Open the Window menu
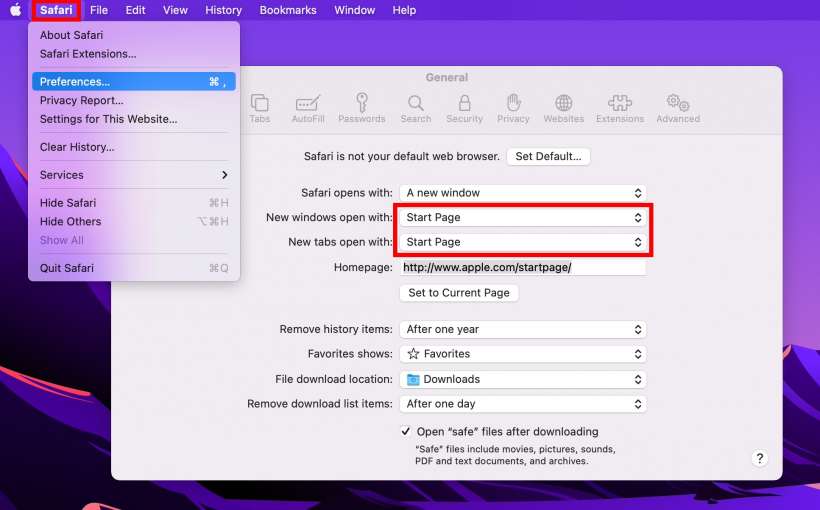 click(x=355, y=10)
